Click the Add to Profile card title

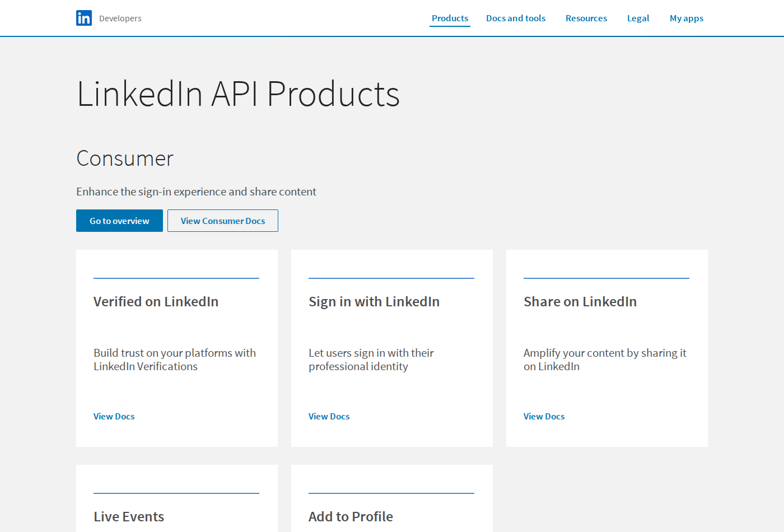[351, 516]
